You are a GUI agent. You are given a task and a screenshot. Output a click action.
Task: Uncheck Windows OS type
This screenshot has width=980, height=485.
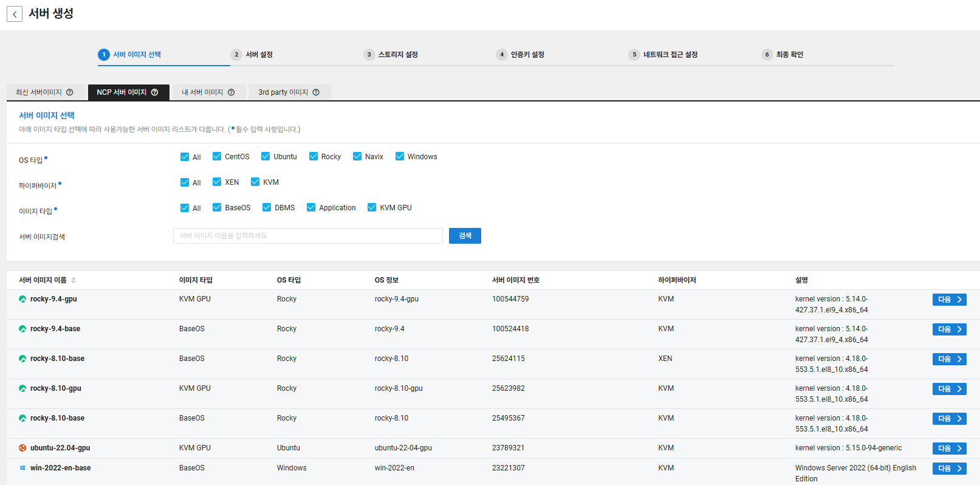click(x=400, y=156)
